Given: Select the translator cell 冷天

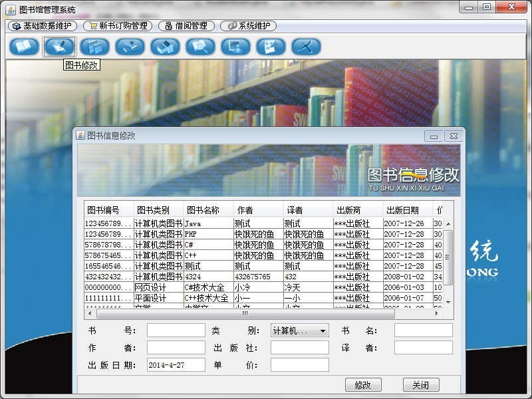Looking at the screenshot, I should [x=308, y=287].
